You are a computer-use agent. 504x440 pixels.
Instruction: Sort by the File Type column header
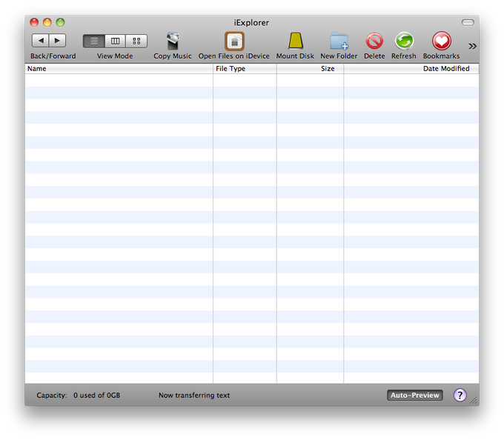245,69
